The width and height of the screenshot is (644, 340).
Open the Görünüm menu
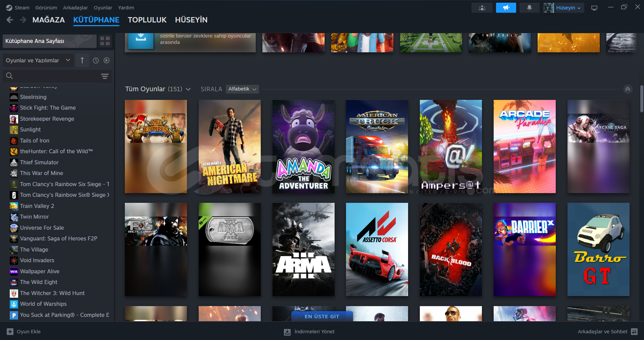[46, 7]
